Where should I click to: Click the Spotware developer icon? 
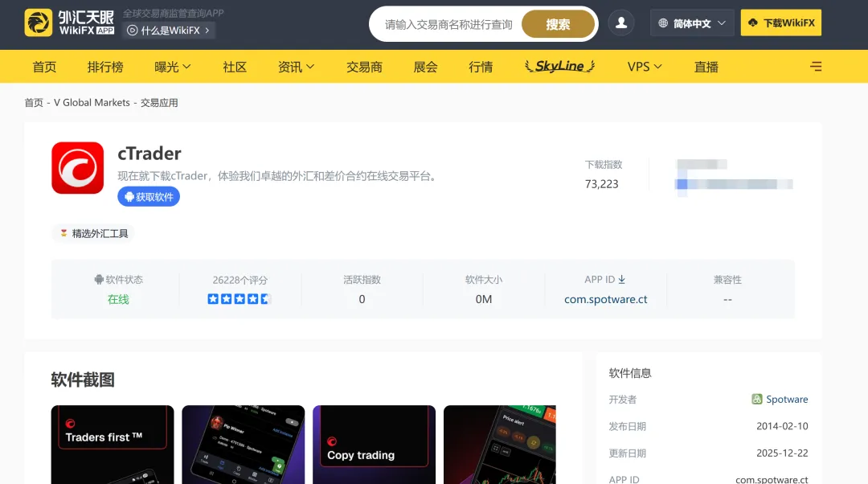[757, 400]
